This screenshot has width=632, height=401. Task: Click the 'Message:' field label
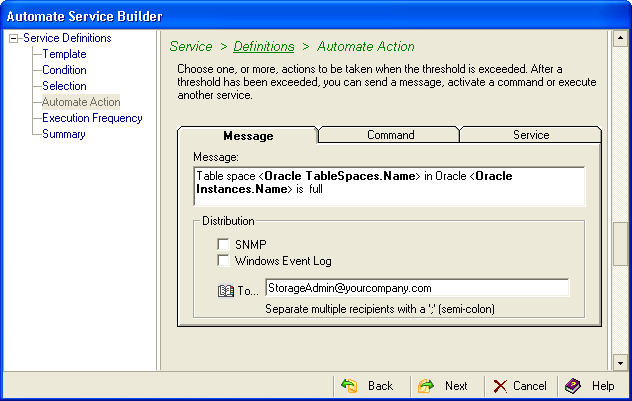(x=216, y=157)
